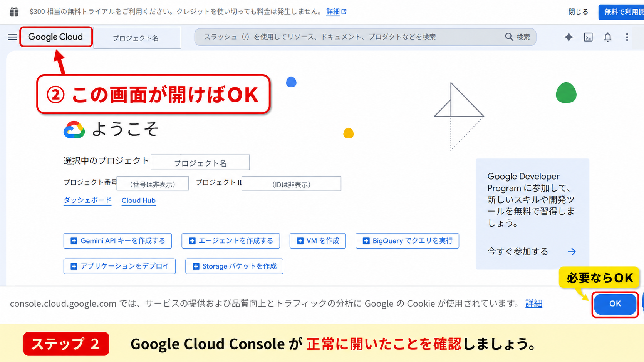Viewport: 644px width, 362px height.
Task: Click the plus icon on the Storage バケット button
Action: tap(196, 266)
